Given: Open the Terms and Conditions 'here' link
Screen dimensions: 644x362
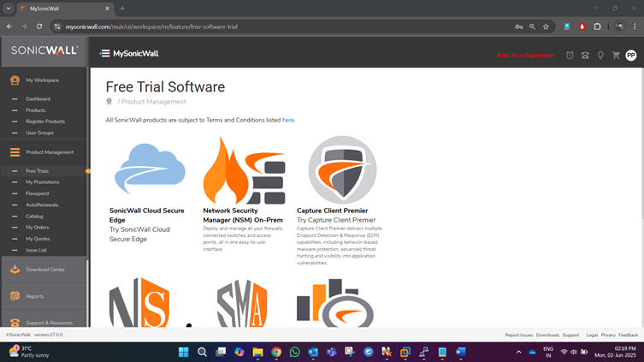Looking at the screenshot, I should pyautogui.click(x=288, y=120).
